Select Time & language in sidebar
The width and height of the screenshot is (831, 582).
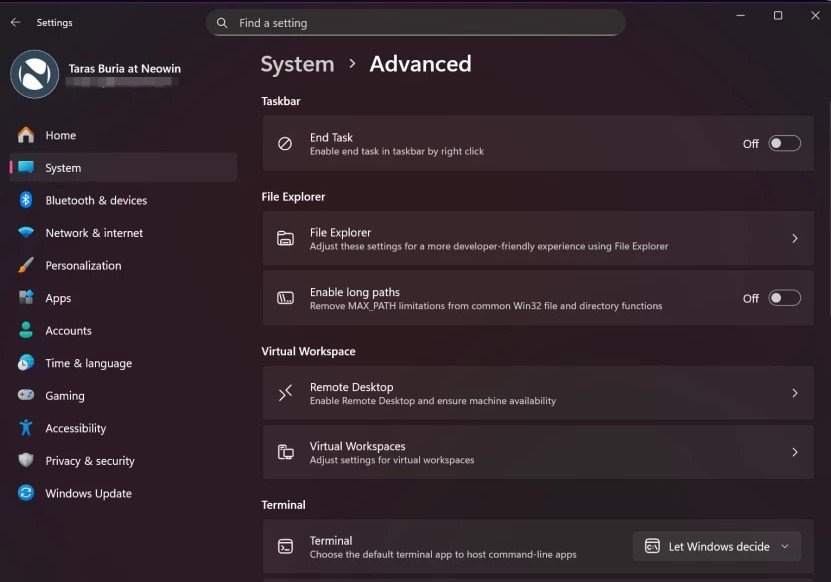(123, 363)
